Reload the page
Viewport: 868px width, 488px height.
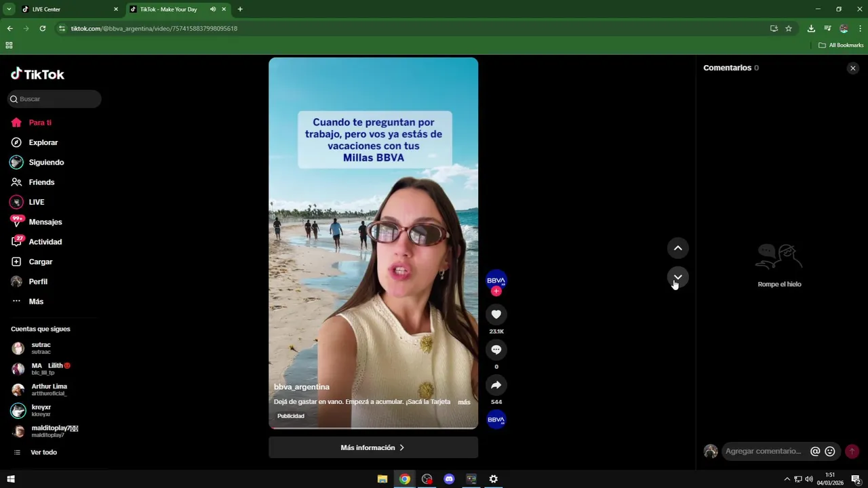43,28
